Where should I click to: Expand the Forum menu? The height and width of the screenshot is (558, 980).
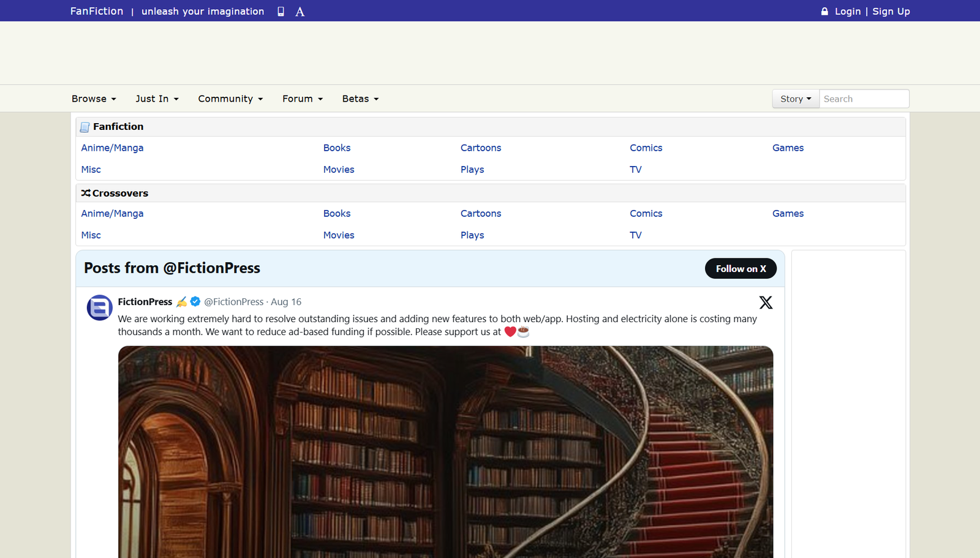303,99
